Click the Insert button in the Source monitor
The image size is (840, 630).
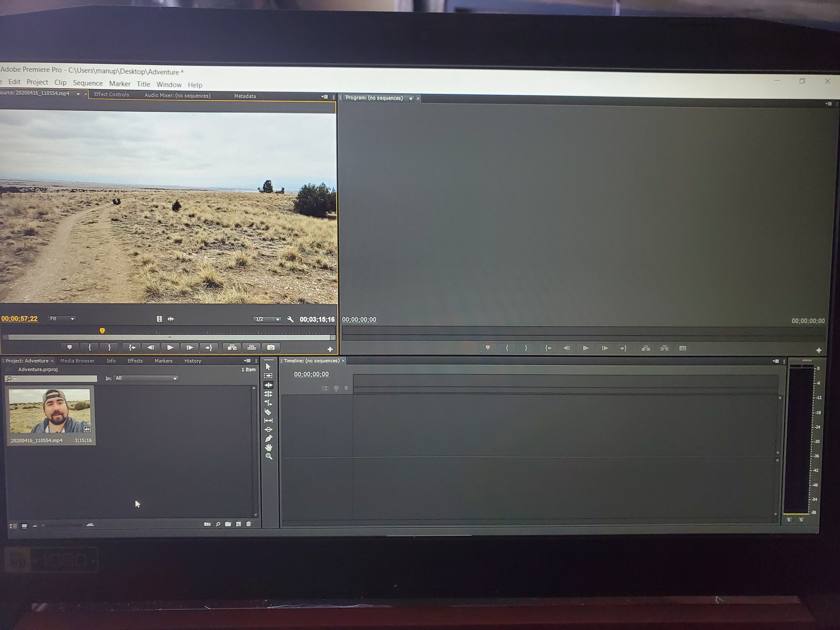232,347
